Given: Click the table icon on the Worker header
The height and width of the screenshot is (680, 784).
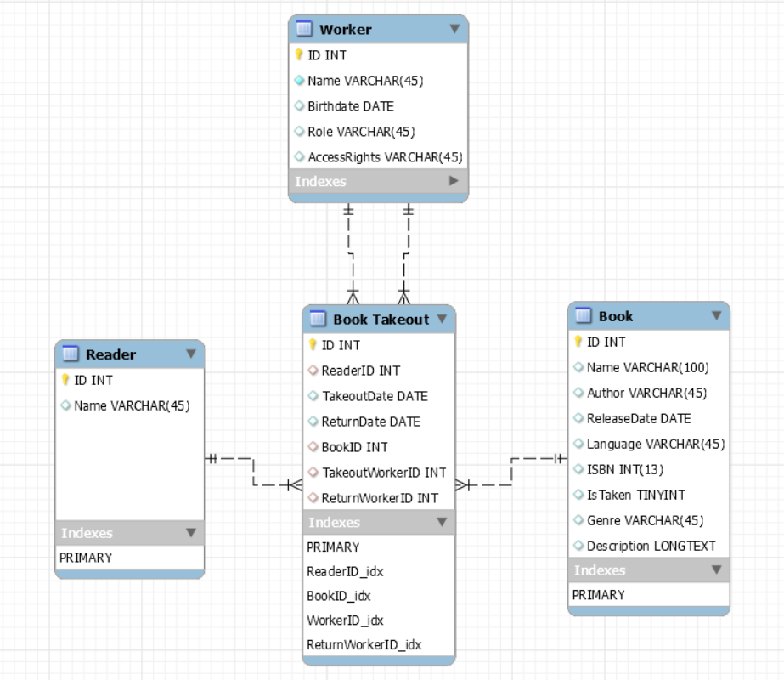Looking at the screenshot, I should (305, 28).
